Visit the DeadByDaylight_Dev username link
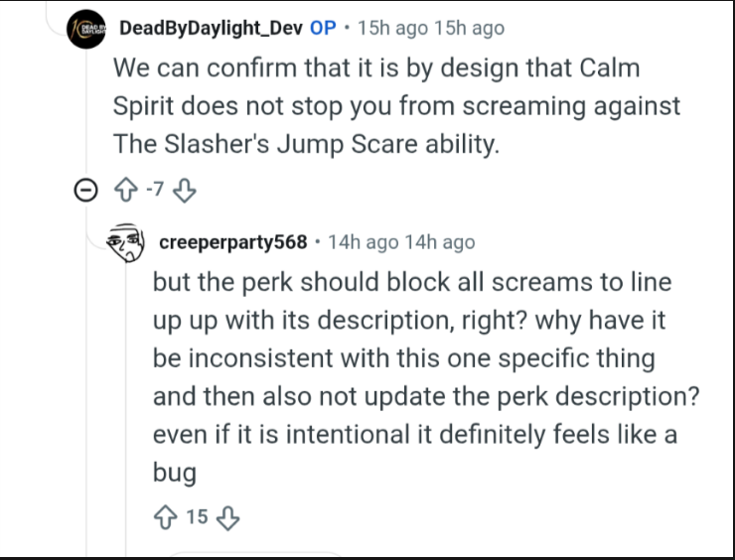Viewport: 735px width, 560px height. (x=211, y=28)
